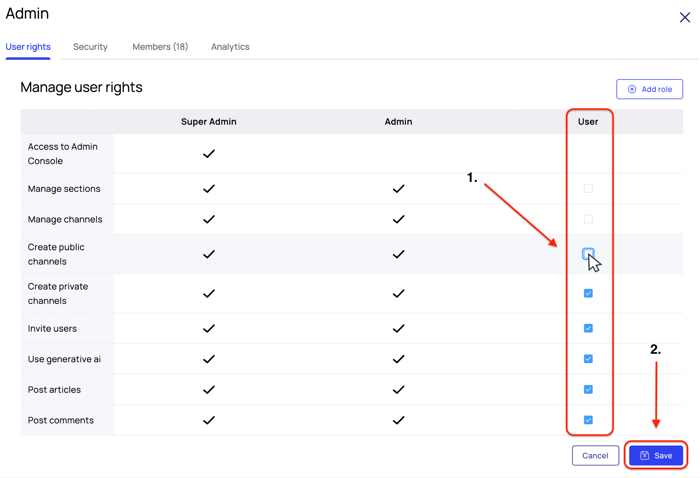
Task: Click the User column header
Action: point(588,122)
